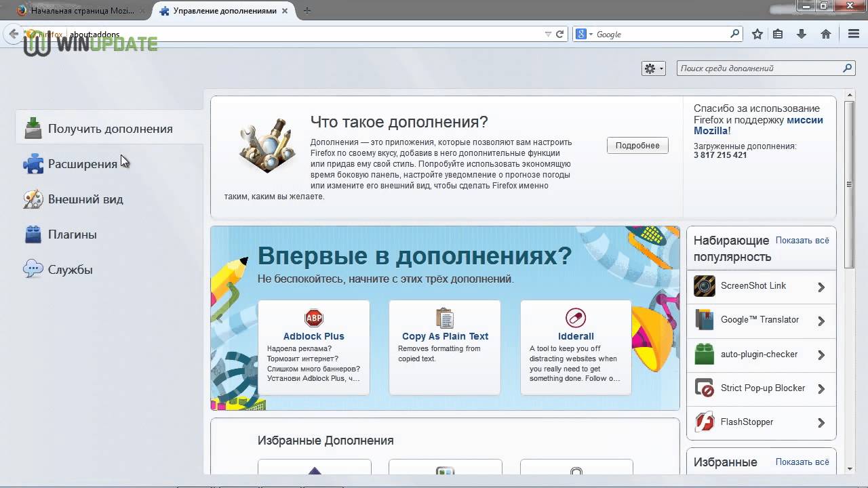
Task: Click Показать всё next to Избранные
Action: (802, 462)
